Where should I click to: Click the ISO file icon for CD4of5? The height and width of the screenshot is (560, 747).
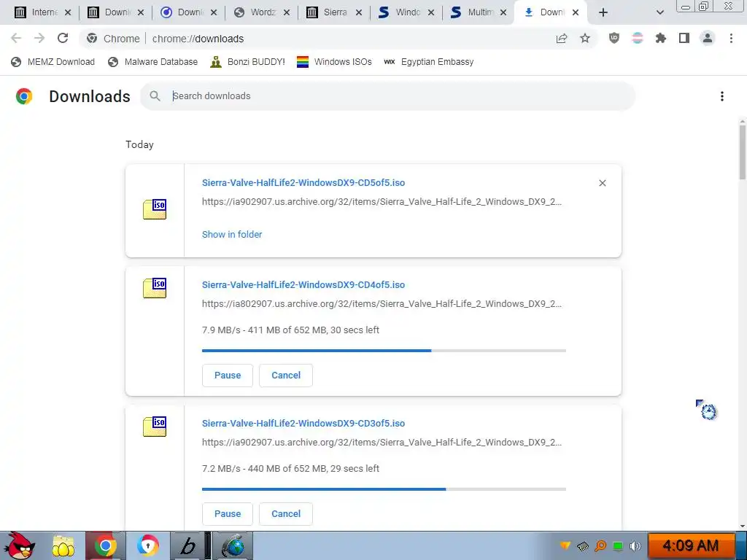[155, 288]
